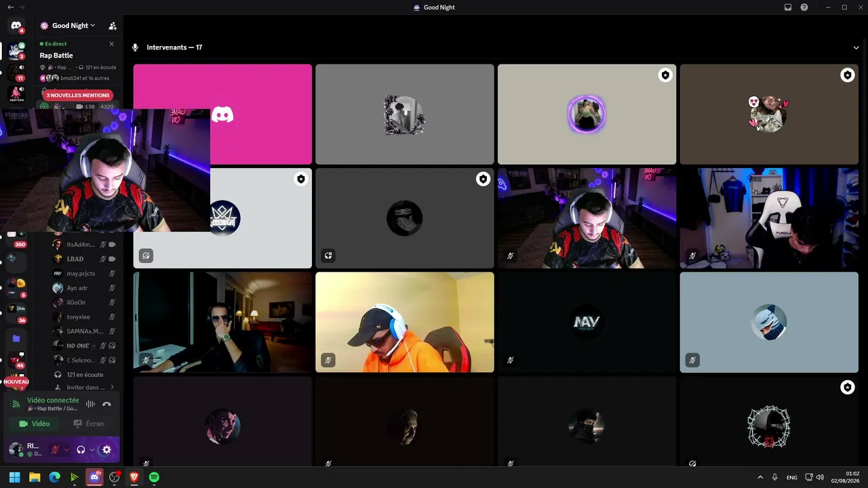Select NO ONE in the participant list
Screen dimensions: 868x488
click(x=84, y=346)
